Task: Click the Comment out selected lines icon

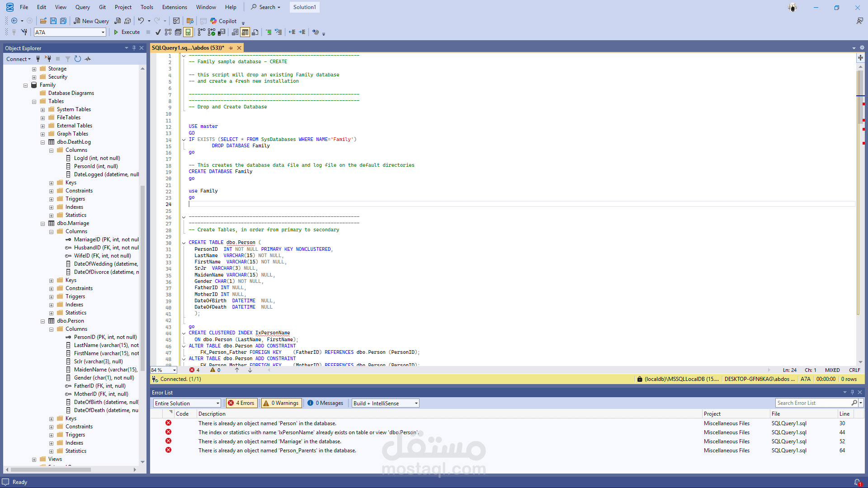Action: coord(269,32)
